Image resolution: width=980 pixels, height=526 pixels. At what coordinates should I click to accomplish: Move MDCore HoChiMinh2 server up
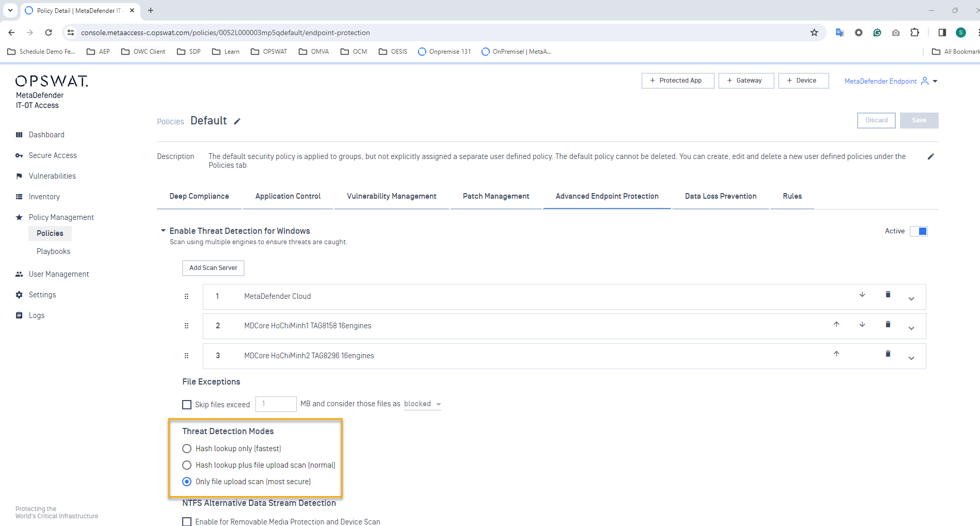coord(837,354)
